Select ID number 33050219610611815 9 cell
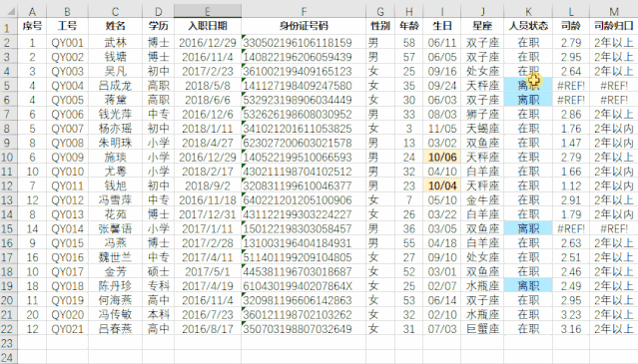 [304, 43]
